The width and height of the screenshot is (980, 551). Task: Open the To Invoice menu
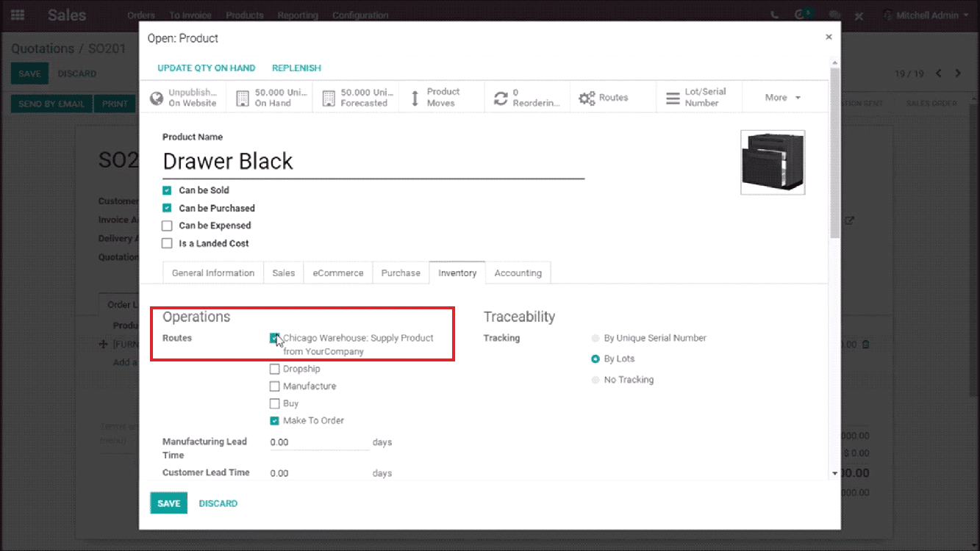190,15
